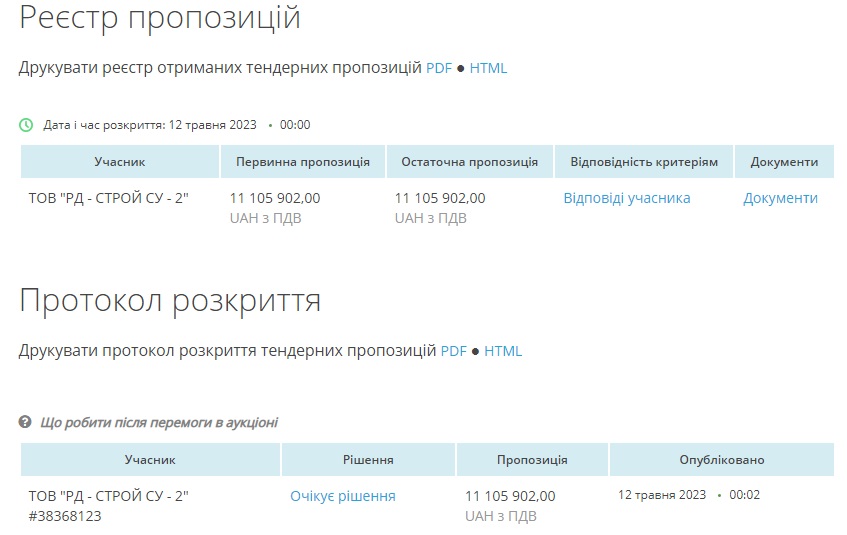This screenshot has height=535, width=847.
Task: Click the initial proposal amount 11 105 902,00
Action: click(x=275, y=198)
